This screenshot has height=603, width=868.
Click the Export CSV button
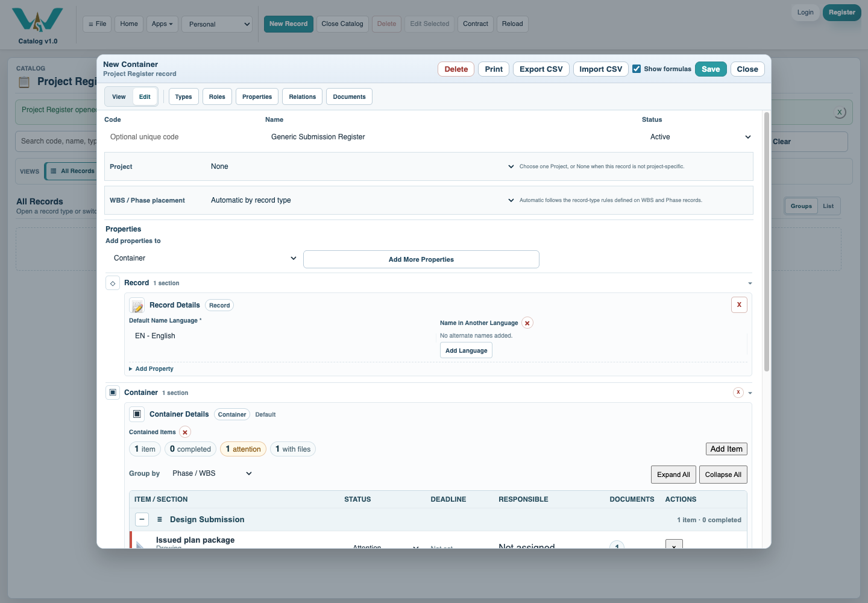point(541,69)
